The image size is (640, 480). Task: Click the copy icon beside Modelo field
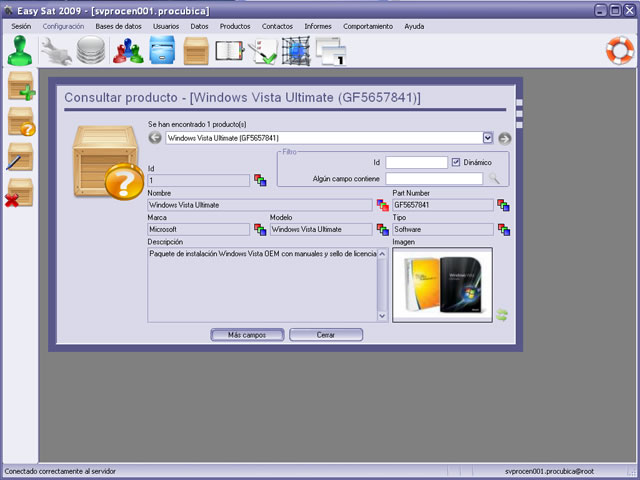click(x=382, y=229)
